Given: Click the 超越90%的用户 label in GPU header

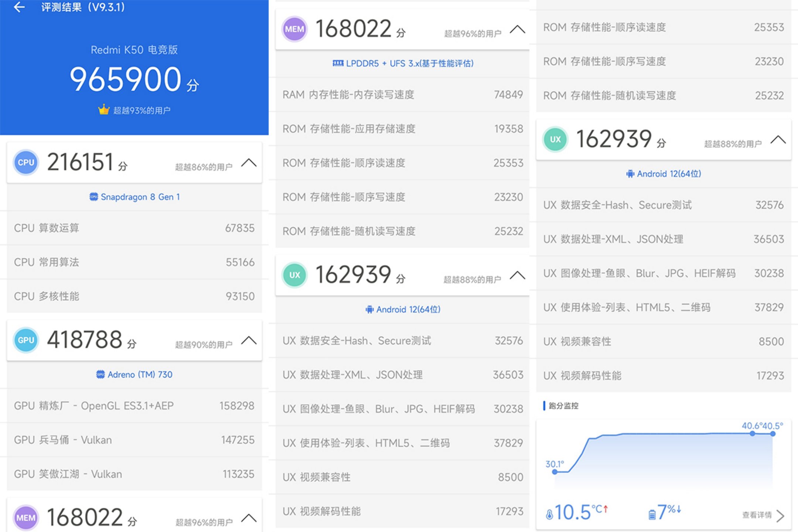Looking at the screenshot, I should click(204, 345).
